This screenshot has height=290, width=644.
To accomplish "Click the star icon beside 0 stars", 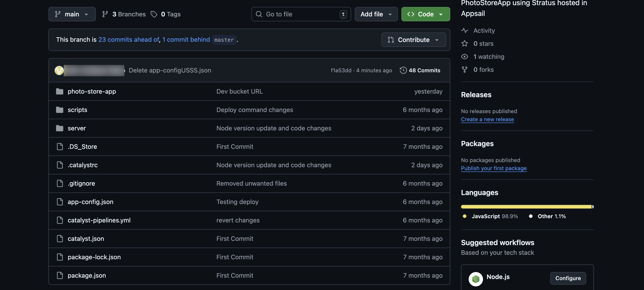I will [464, 44].
